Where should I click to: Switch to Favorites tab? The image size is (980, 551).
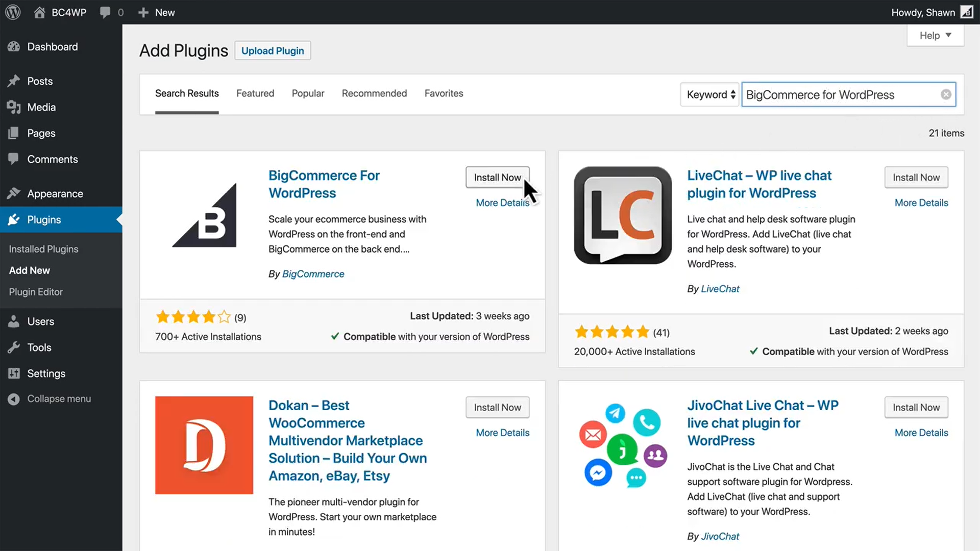pyautogui.click(x=444, y=93)
